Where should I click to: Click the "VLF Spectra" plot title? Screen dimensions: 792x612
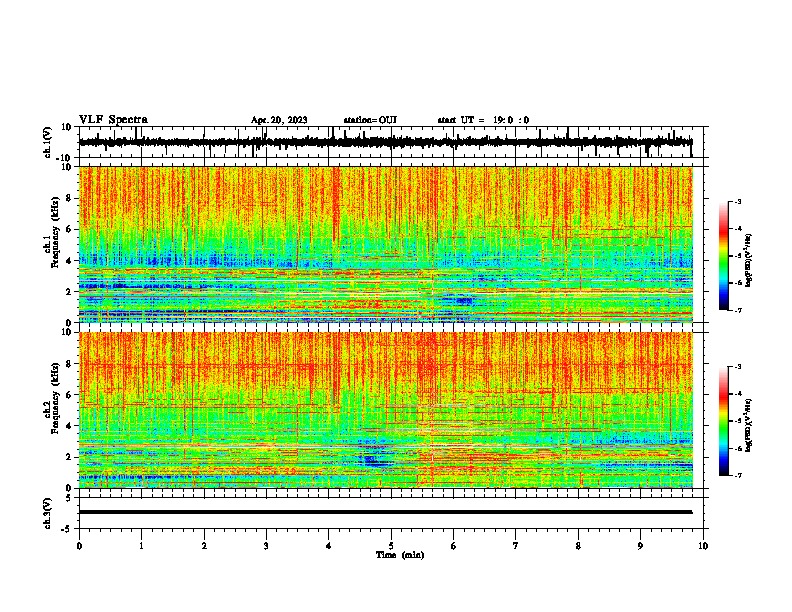coord(113,120)
